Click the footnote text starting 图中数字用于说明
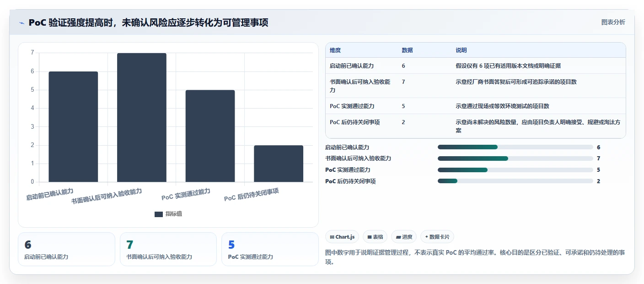Image resolution: width=644 pixels, height=284 pixels. (x=475, y=257)
